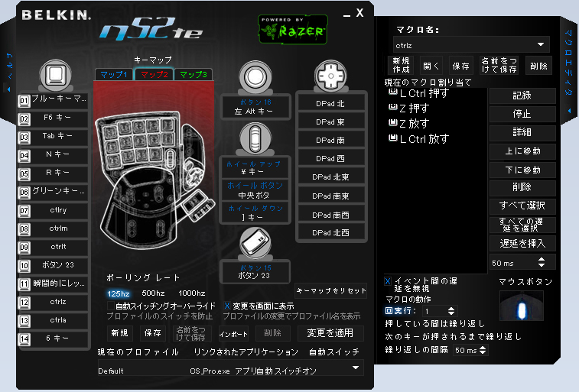This screenshot has height=392, width=579.
Task: Select key number 06 icon
Action: [x=24, y=192]
